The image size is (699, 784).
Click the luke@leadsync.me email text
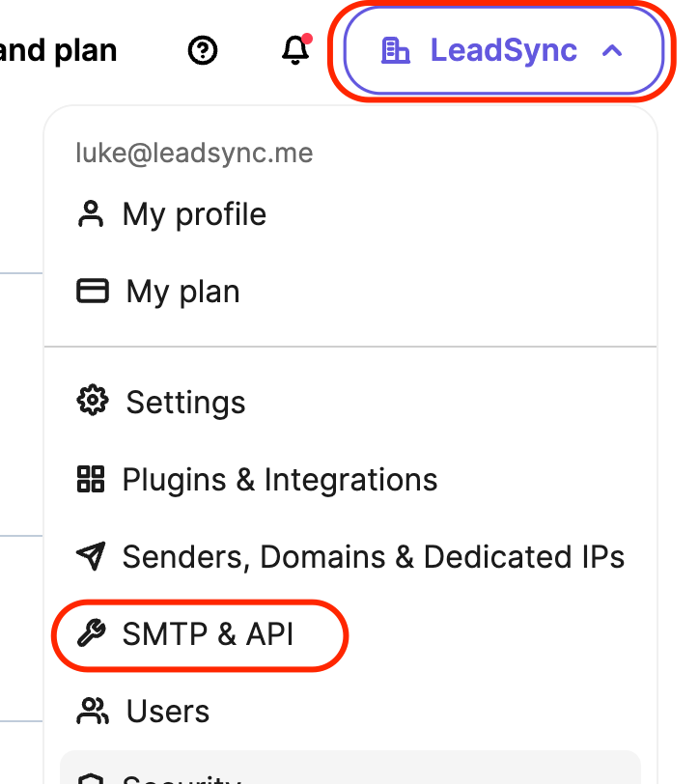194,154
